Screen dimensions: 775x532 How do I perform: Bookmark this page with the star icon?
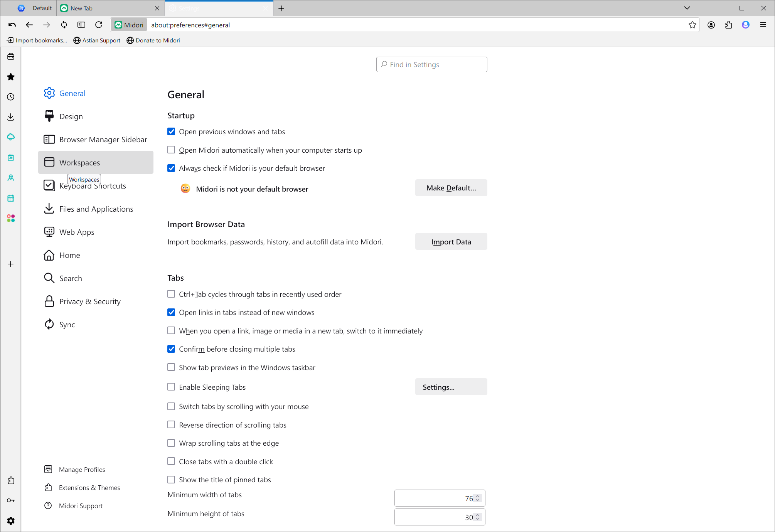692,25
